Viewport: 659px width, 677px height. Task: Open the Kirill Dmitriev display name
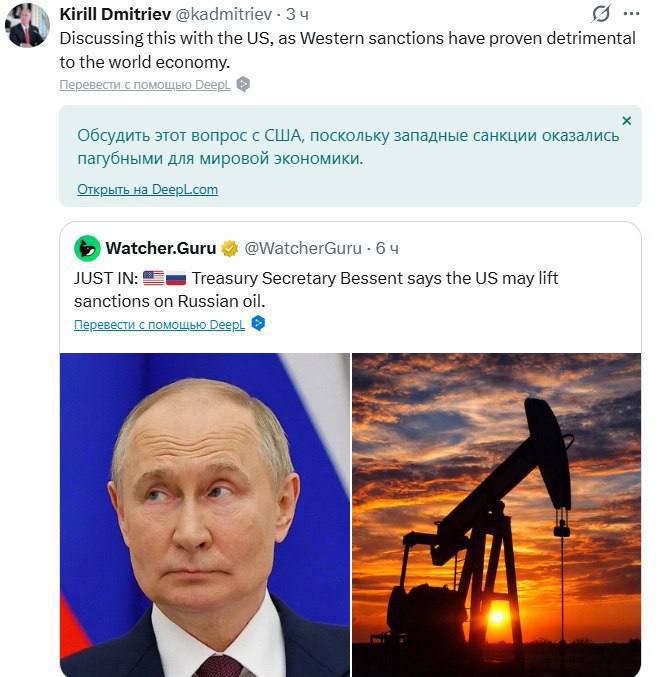(114, 14)
